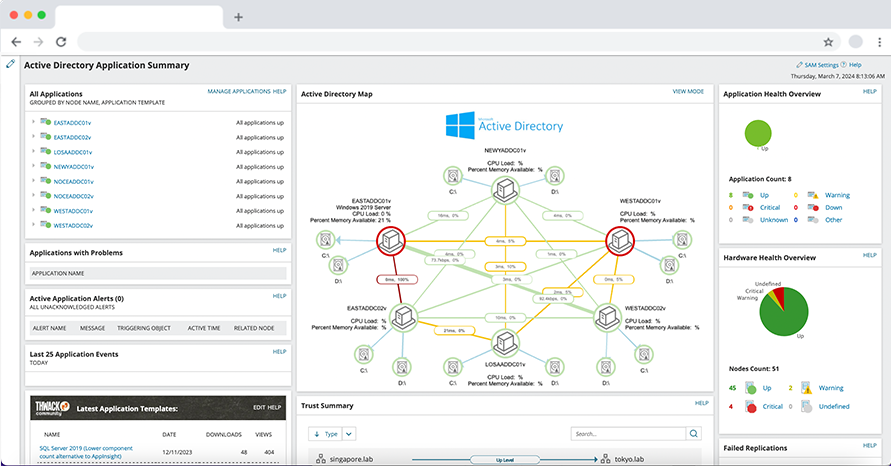Image resolution: width=891 pixels, height=466 pixels.
Task: Click the D:\ disk icon of NEWYADDC01v
Action: point(555,176)
